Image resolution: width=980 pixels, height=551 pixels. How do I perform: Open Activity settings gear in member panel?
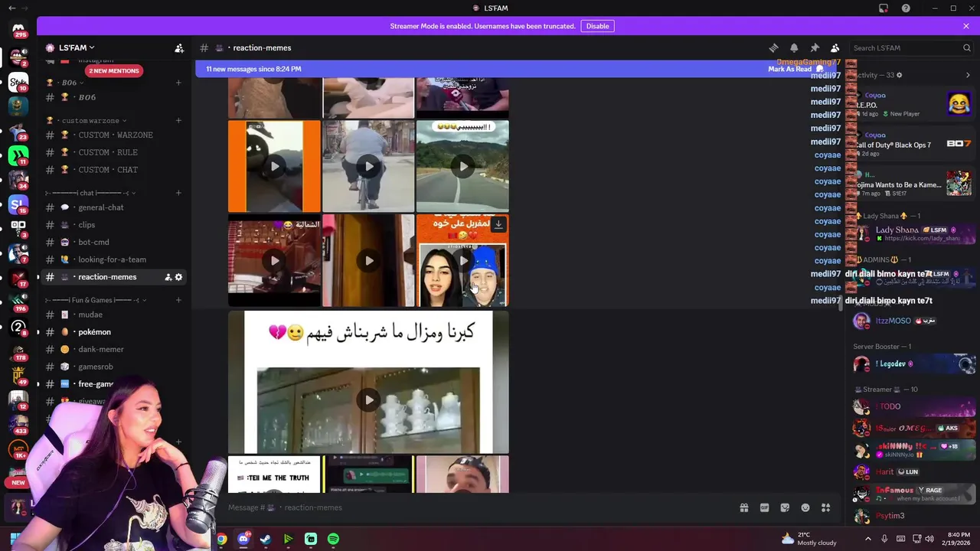tap(899, 75)
